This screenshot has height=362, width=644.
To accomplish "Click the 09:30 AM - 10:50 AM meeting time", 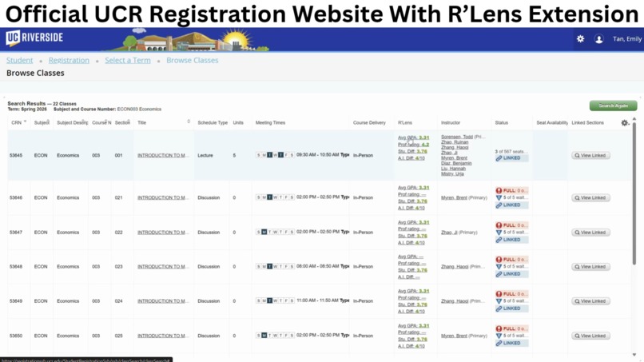I will (x=317, y=155).
